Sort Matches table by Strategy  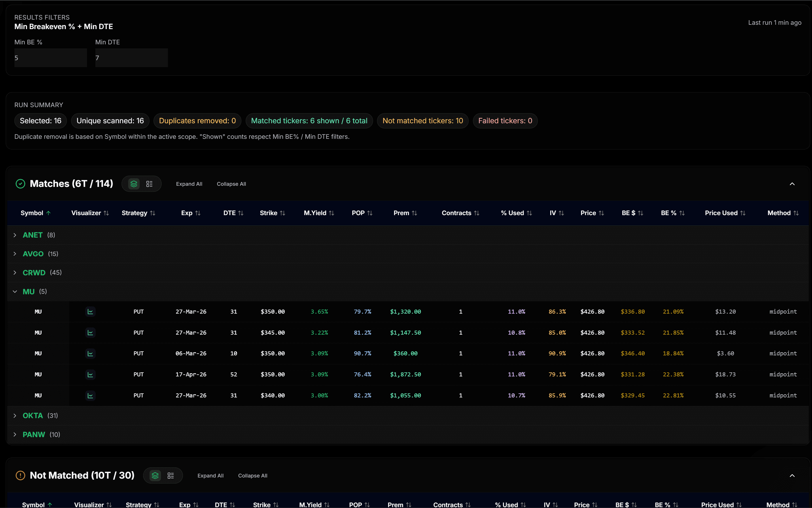139,213
